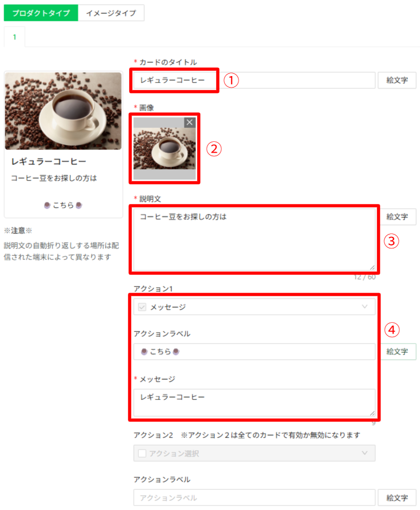The height and width of the screenshot is (510, 420).
Task: Expand the アクション選択 dropdown chevron
Action: (365, 453)
